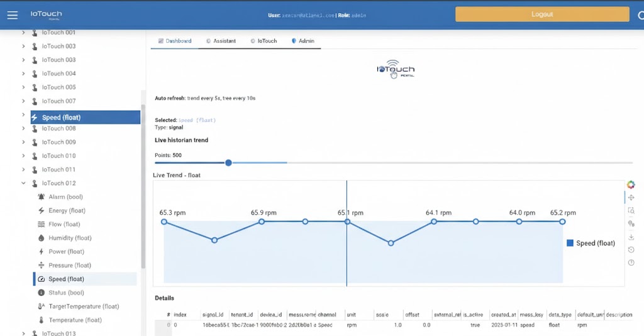The width and height of the screenshot is (644, 336).
Task: Click the gauge icon for Speed under IoTouch 012
Action: [41, 279]
